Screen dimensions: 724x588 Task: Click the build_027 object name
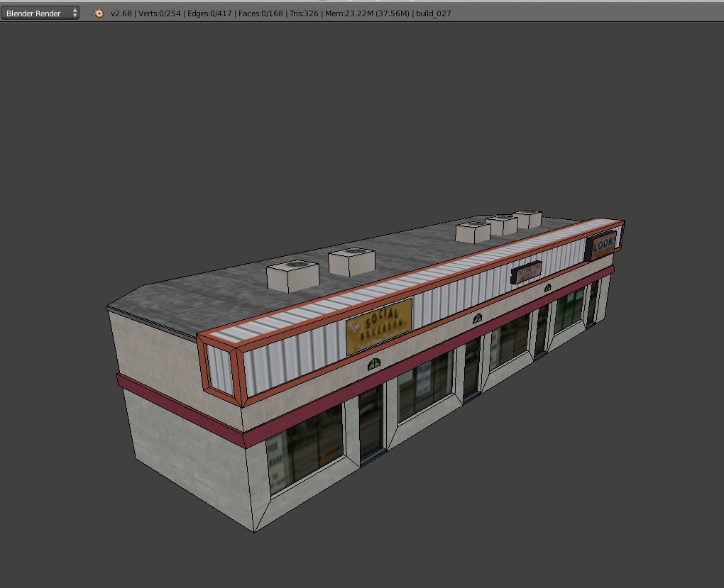(433, 13)
